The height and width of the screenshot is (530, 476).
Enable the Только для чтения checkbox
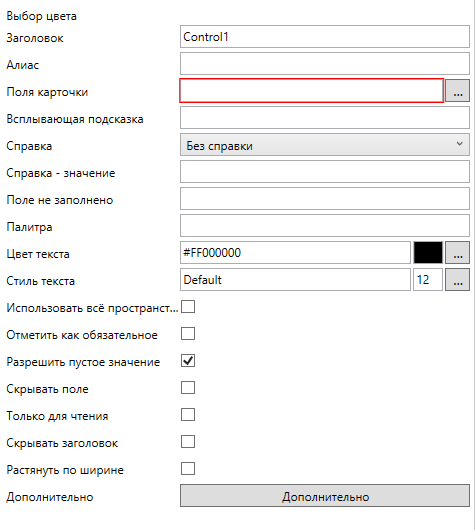tap(188, 415)
